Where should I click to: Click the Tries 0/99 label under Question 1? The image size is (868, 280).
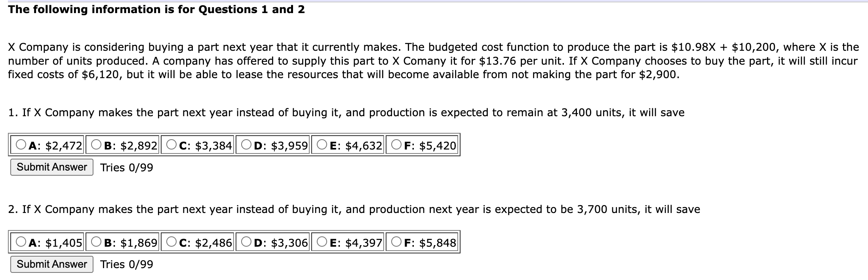point(127,168)
